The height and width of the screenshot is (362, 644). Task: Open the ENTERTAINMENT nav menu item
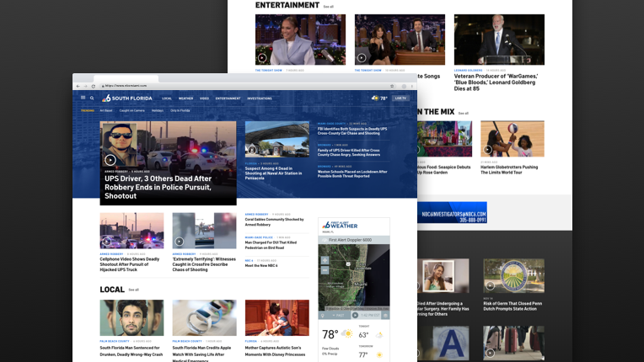[228, 98]
